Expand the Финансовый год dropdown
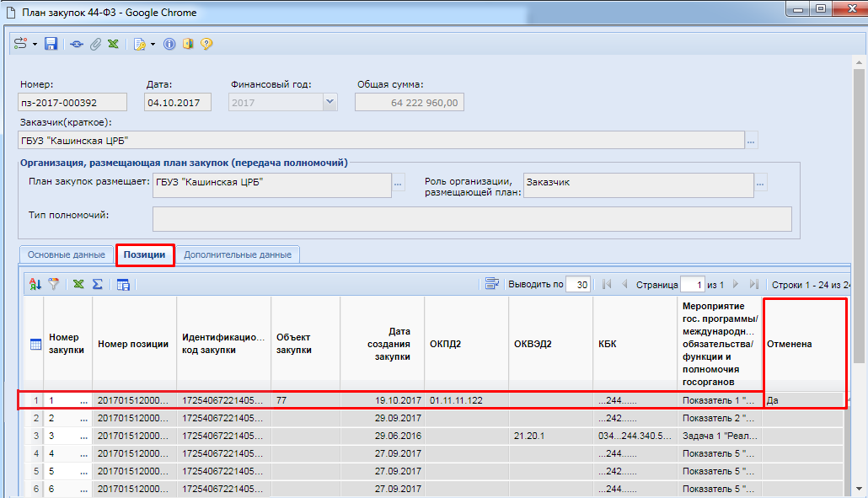This screenshot has width=868, height=498. pos(329,102)
